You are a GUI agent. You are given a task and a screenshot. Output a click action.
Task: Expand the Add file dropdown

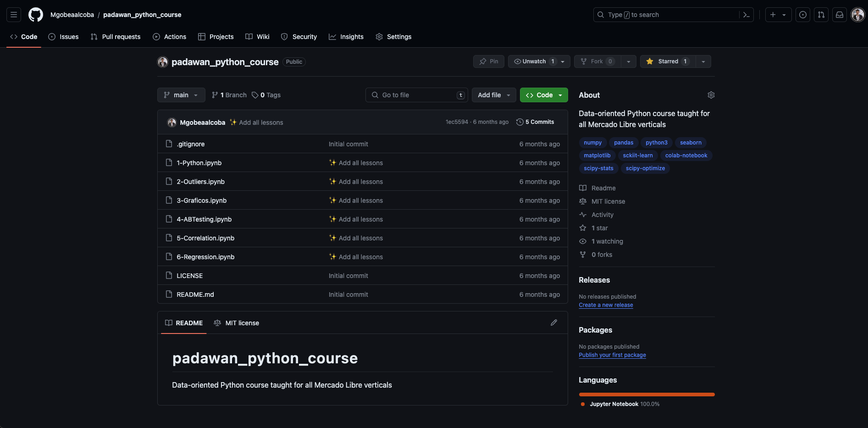[x=494, y=95]
